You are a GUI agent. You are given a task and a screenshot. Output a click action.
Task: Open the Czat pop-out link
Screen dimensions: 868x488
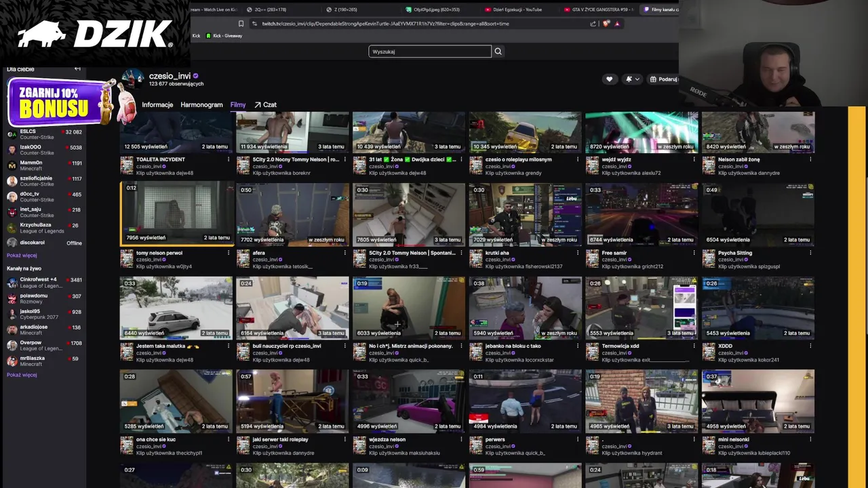(265, 105)
